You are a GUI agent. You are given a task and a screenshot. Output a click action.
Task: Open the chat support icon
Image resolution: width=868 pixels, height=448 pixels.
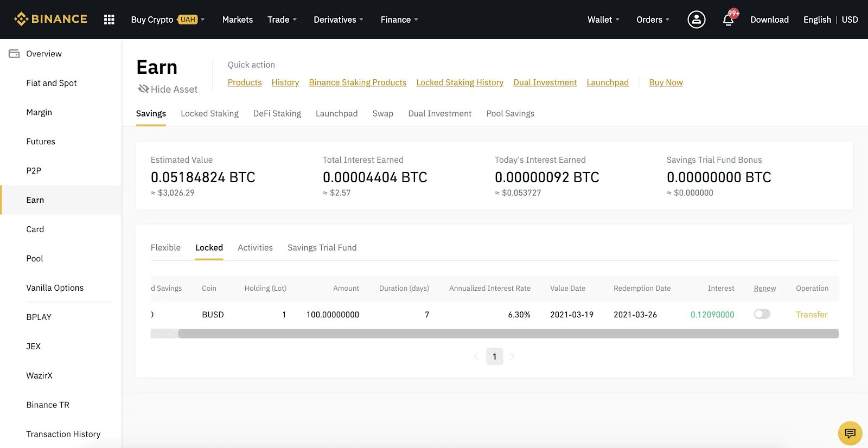[x=850, y=433]
